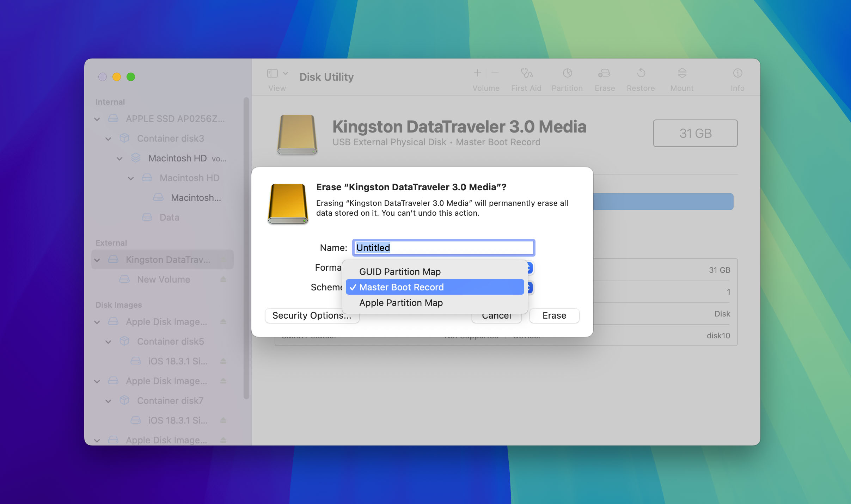Select Macintosh… snapshot volume row
851x504 pixels.
coord(162,197)
